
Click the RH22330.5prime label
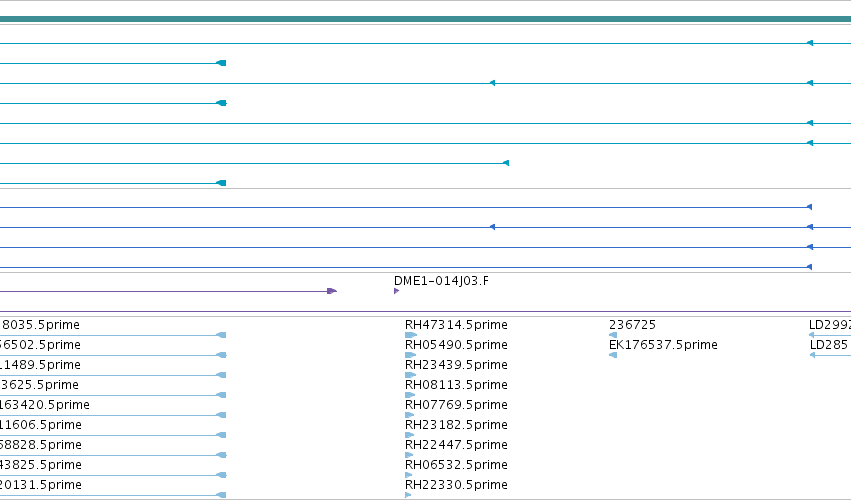[456, 485]
